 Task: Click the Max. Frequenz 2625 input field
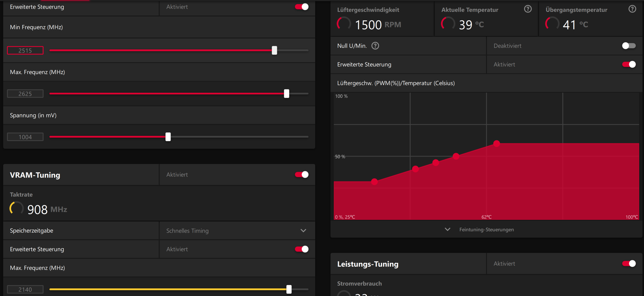point(25,94)
